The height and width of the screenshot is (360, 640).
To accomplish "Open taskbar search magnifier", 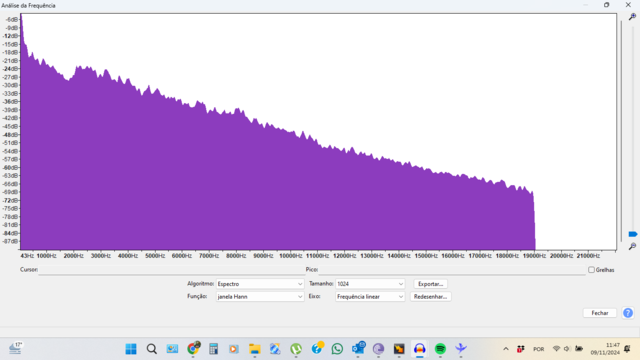I will (x=152, y=349).
